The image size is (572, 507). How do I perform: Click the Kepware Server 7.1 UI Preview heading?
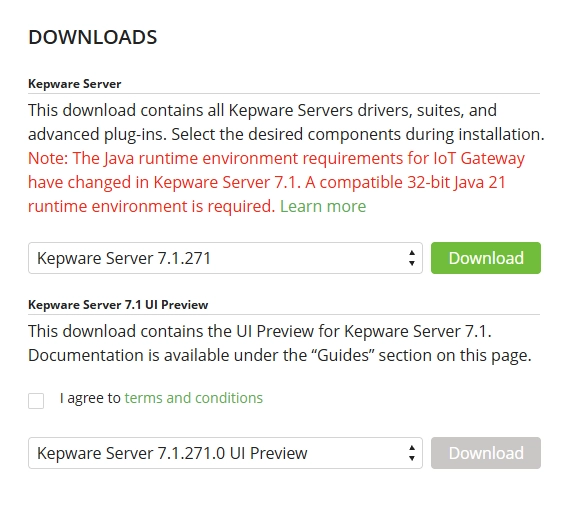tap(118, 305)
